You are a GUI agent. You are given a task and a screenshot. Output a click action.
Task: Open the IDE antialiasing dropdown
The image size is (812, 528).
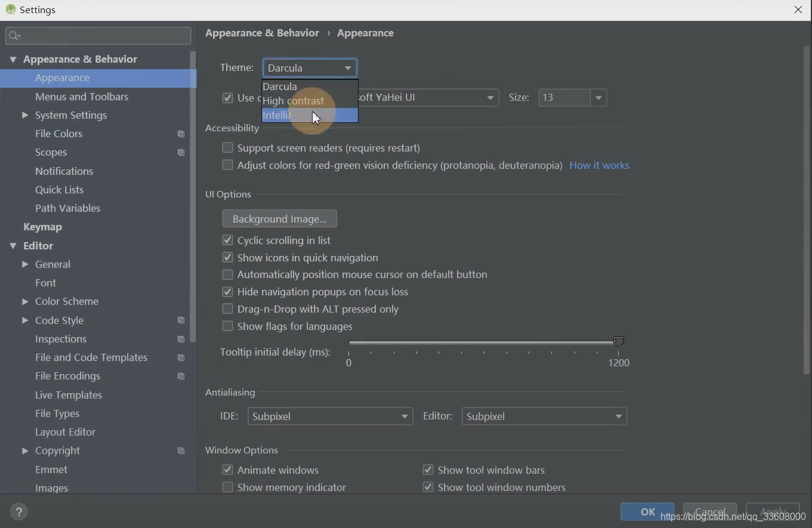click(x=330, y=416)
